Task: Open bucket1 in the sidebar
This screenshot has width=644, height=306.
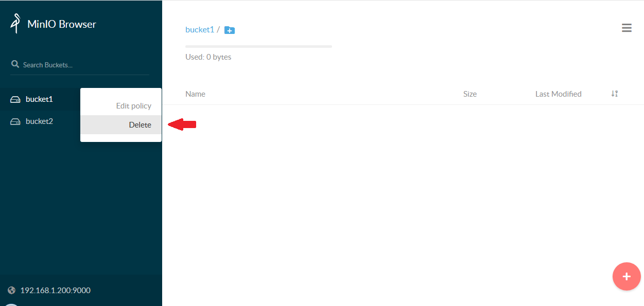Action: (x=39, y=99)
